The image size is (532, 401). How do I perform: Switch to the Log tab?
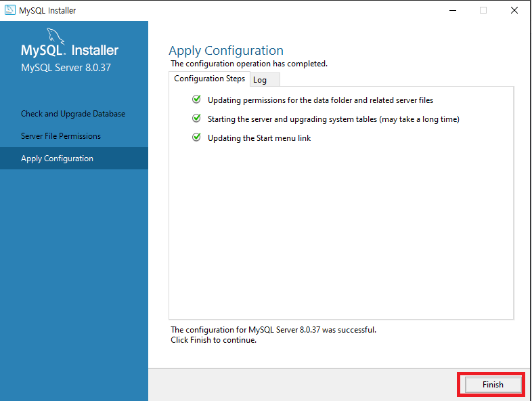coord(265,80)
